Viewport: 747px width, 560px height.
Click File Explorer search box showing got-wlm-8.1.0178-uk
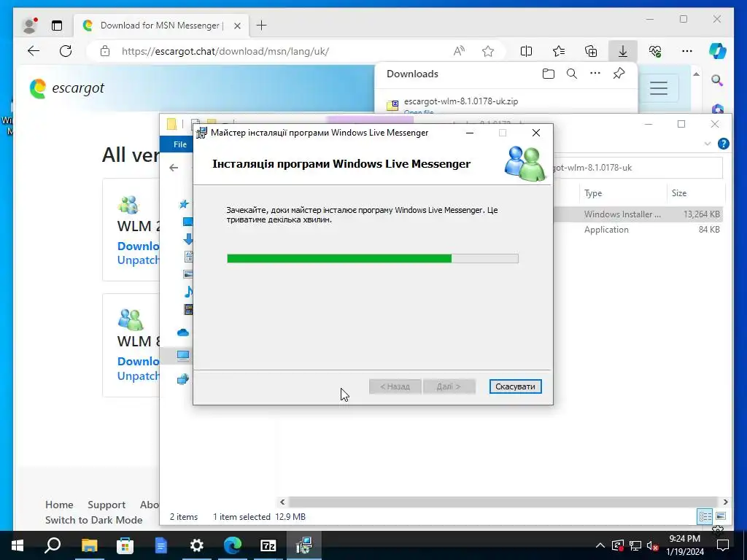[x=638, y=168]
